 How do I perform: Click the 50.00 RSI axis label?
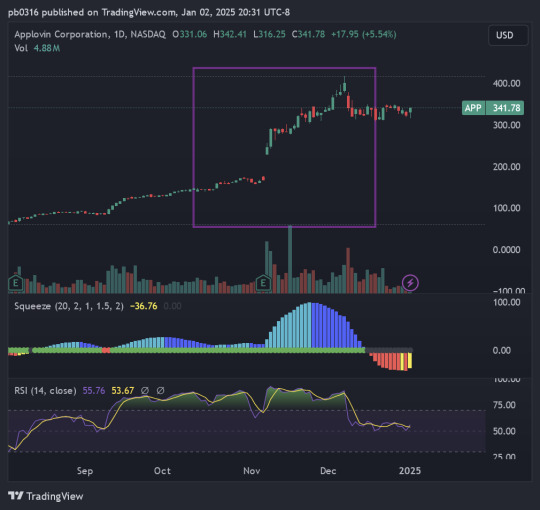[x=504, y=431]
